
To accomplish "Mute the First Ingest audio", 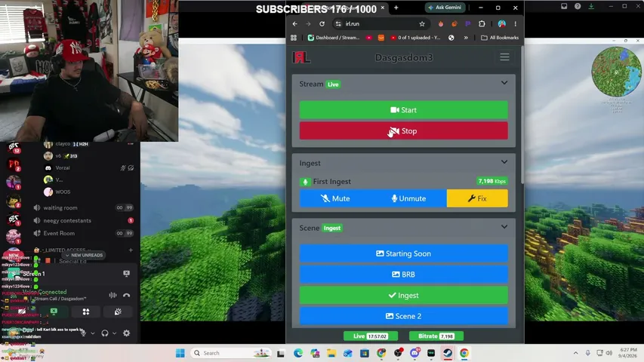I will click(x=336, y=198).
